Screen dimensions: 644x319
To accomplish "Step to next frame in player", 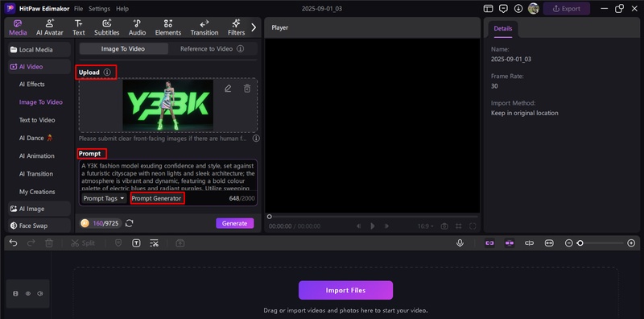I will [x=386, y=226].
